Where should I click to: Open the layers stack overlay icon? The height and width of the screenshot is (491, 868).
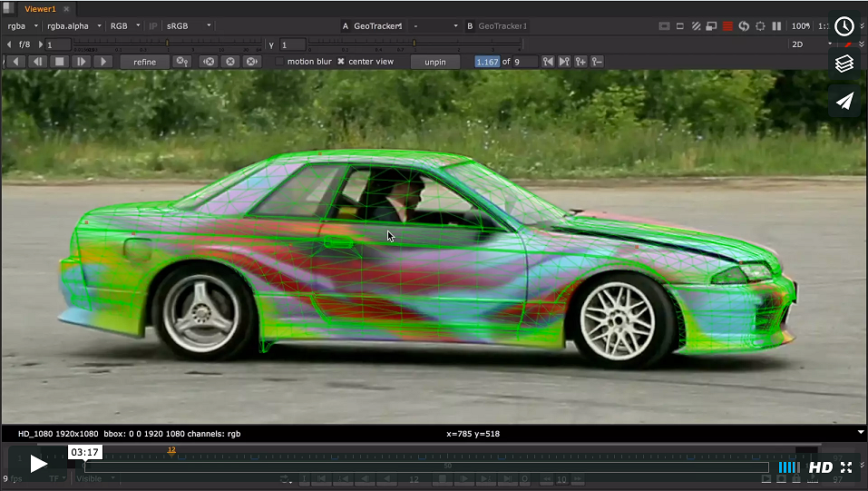pos(844,64)
